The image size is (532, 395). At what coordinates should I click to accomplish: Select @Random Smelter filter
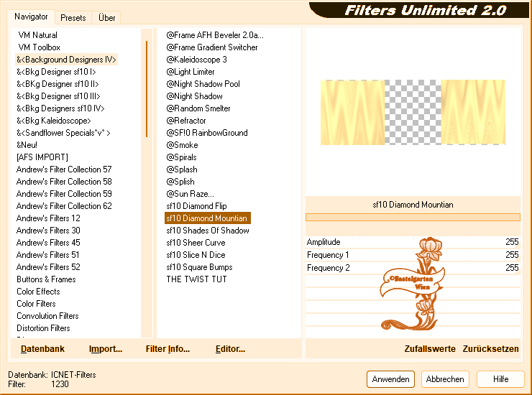(x=198, y=108)
